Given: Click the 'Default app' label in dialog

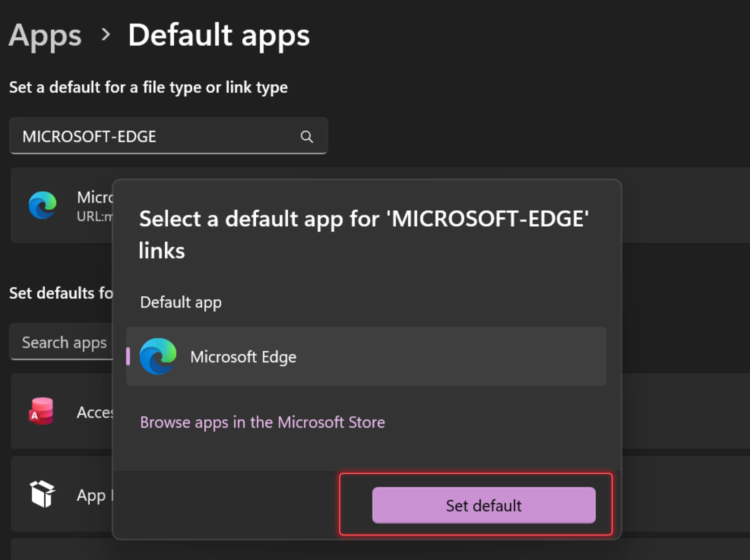Looking at the screenshot, I should pyautogui.click(x=181, y=302).
